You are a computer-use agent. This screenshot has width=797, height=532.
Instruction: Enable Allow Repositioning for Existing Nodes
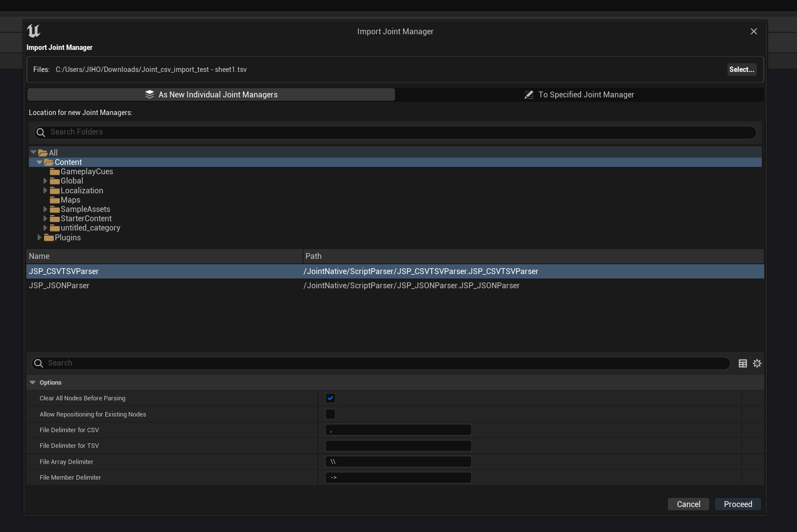point(330,414)
